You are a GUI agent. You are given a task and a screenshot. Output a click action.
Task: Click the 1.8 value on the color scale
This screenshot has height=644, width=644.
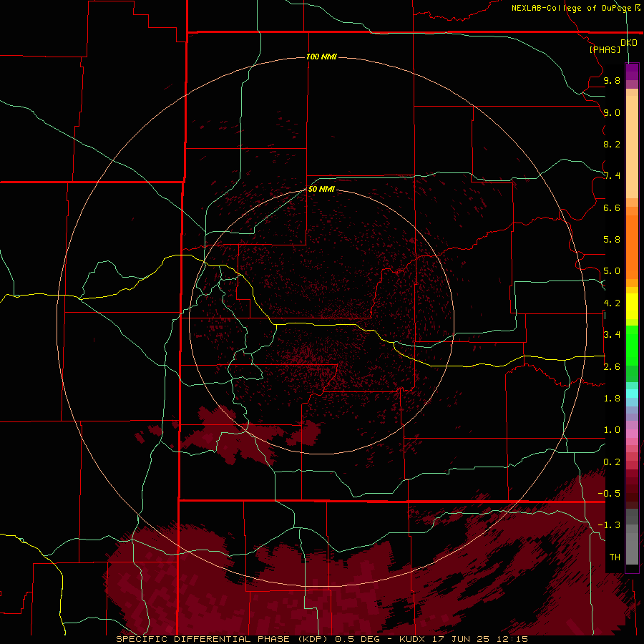coord(612,399)
